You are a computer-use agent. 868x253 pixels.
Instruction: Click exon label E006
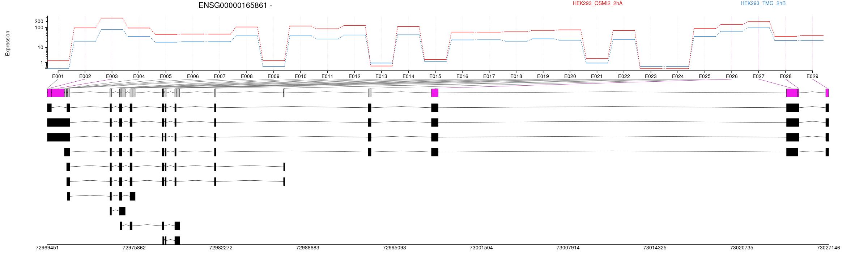tap(193, 76)
